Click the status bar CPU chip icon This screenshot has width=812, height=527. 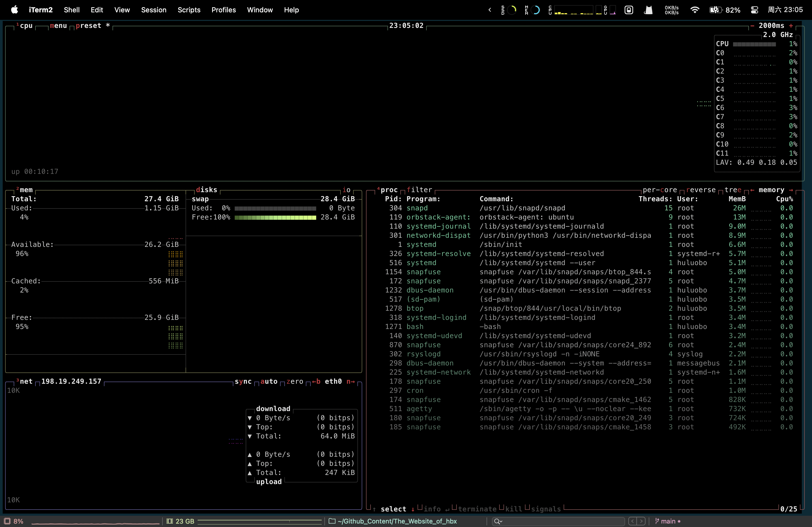coord(7,521)
